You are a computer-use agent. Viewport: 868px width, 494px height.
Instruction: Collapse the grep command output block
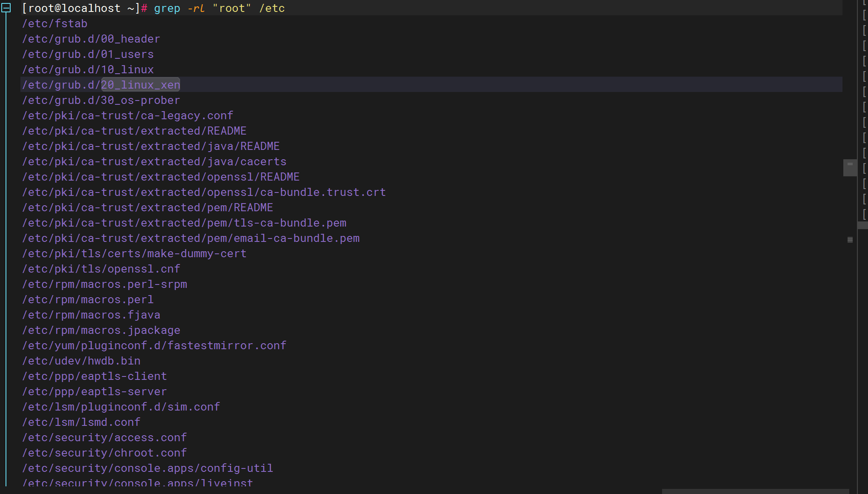tap(6, 8)
